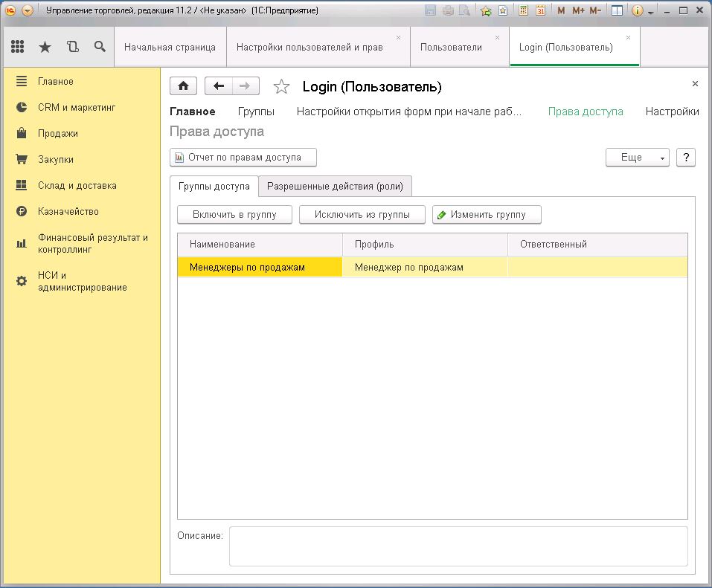
Task: Go forward with the right arrow button
Action: coord(246,85)
